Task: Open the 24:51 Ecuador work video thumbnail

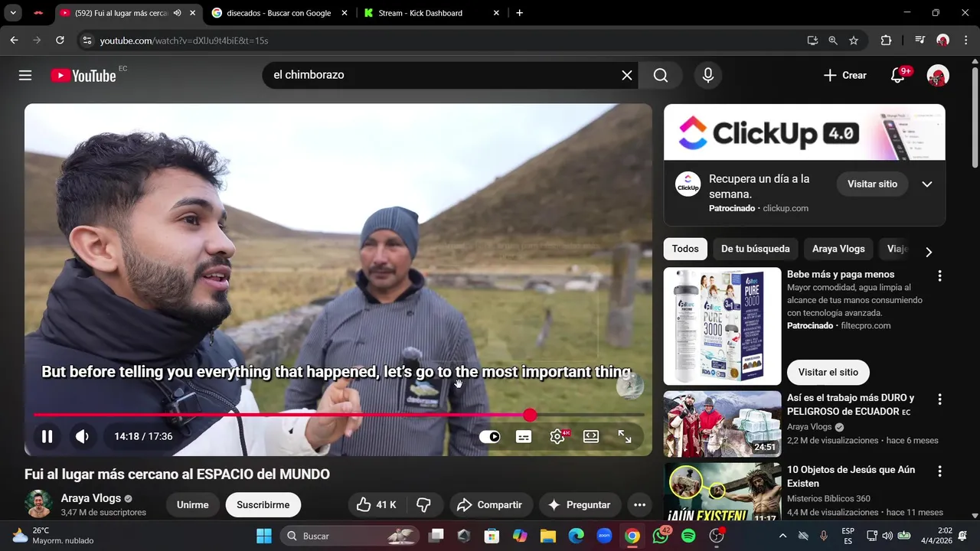Action: tap(722, 424)
